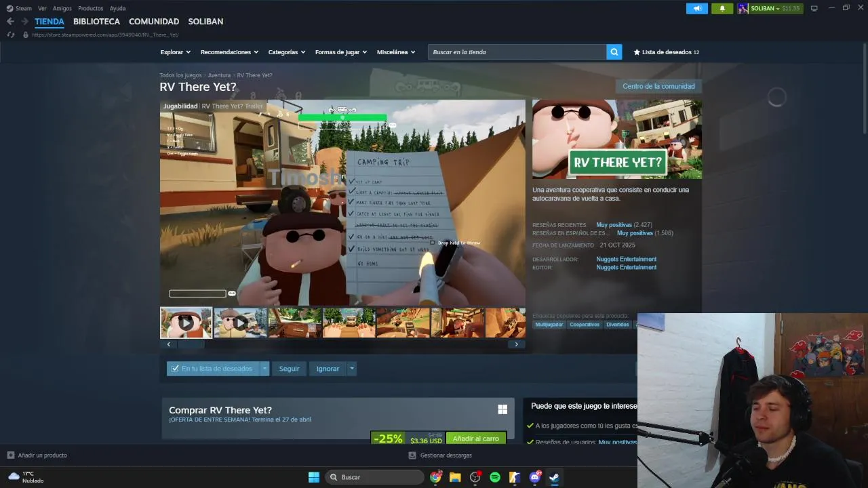868x488 pixels.
Task: Uncheck En tu lista de deseados
Action: 175,369
